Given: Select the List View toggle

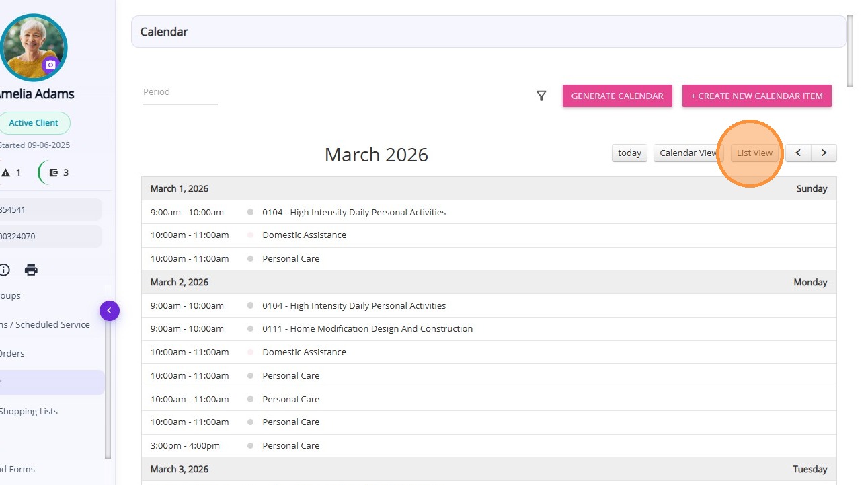Looking at the screenshot, I should pyautogui.click(x=754, y=153).
